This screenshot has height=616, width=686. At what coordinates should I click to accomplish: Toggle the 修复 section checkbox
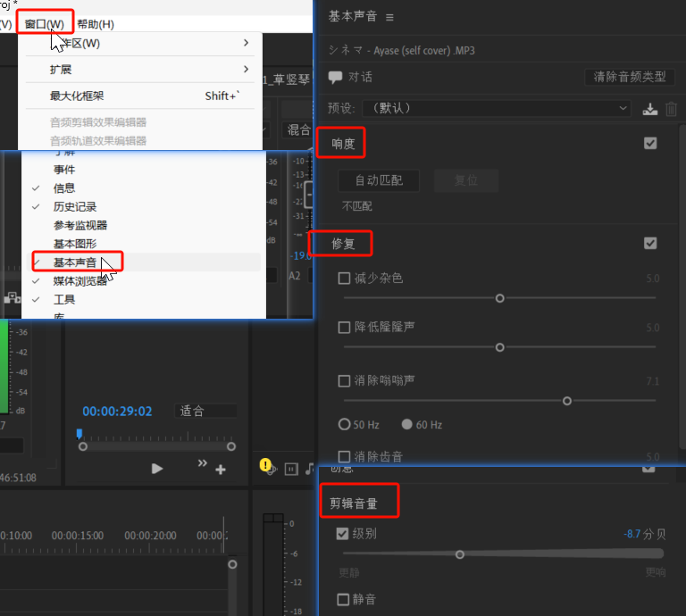(x=650, y=243)
